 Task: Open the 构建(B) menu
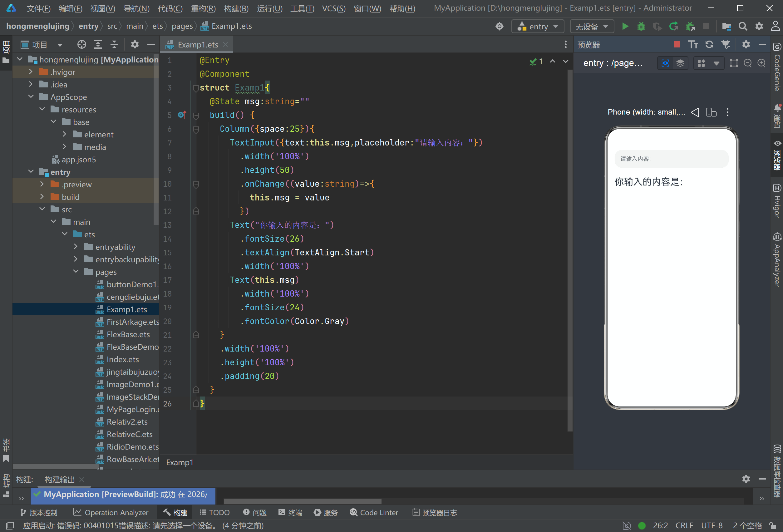pos(236,8)
